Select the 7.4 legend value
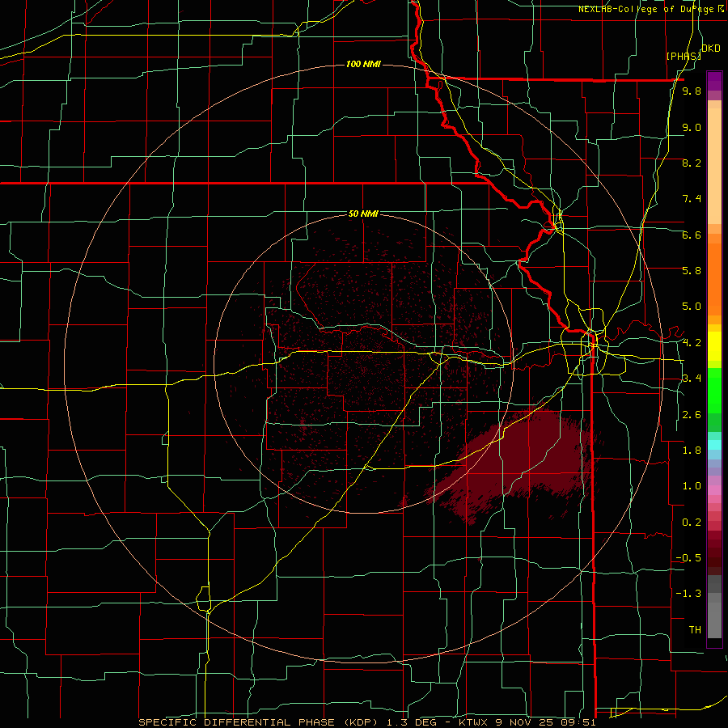This screenshot has width=728, height=728. click(692, 199)
